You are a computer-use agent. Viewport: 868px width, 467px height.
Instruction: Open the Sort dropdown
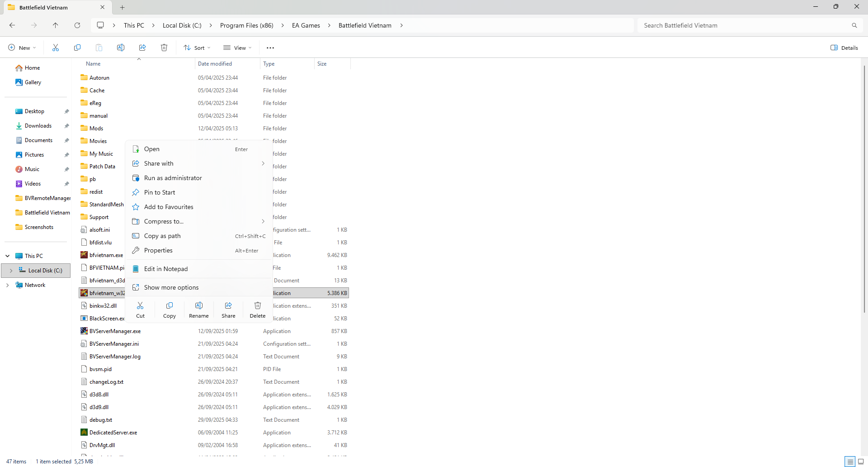click(197, 48)
